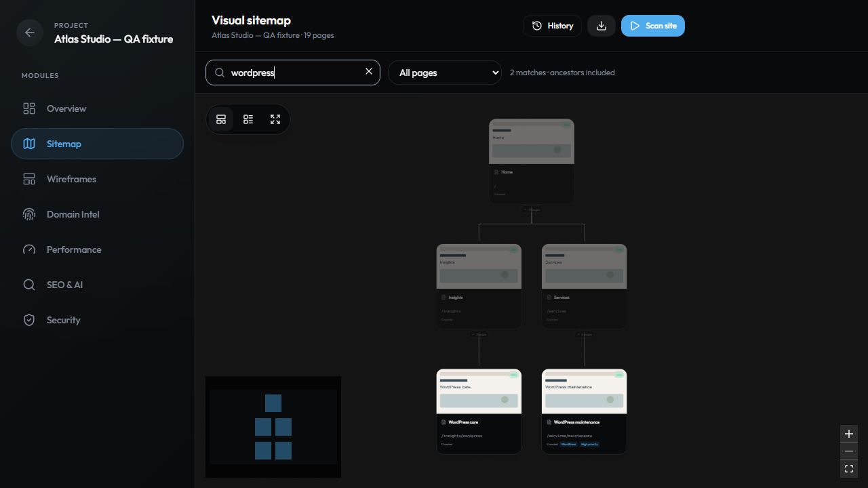
Task: Click the Security shield icon in the sidebar
Action: point(29,320)
